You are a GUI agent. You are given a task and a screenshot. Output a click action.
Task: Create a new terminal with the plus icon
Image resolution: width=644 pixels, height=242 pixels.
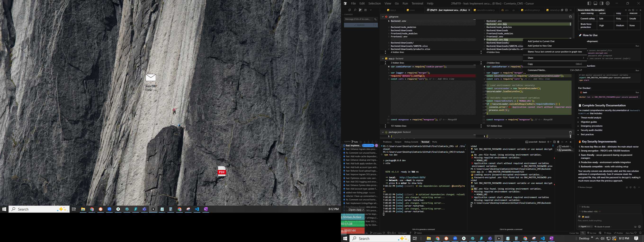coord(548,142)
